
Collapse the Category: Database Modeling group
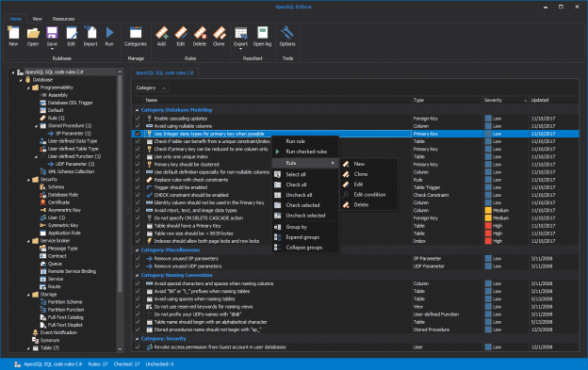click(137, 110)
